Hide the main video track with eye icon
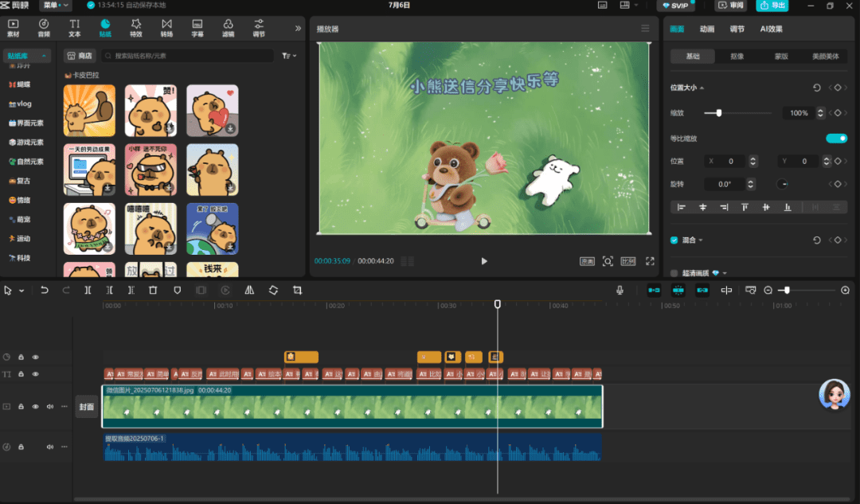 36,407
